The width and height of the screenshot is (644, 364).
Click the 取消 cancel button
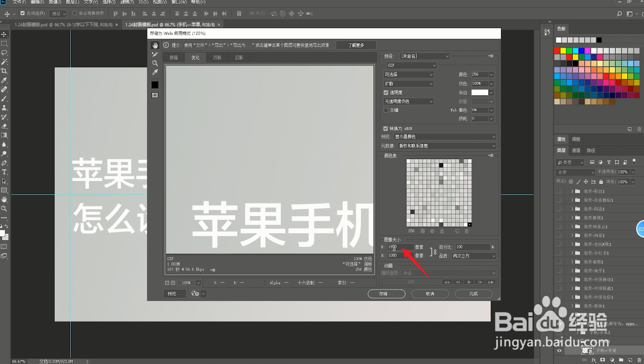[430, 294]
